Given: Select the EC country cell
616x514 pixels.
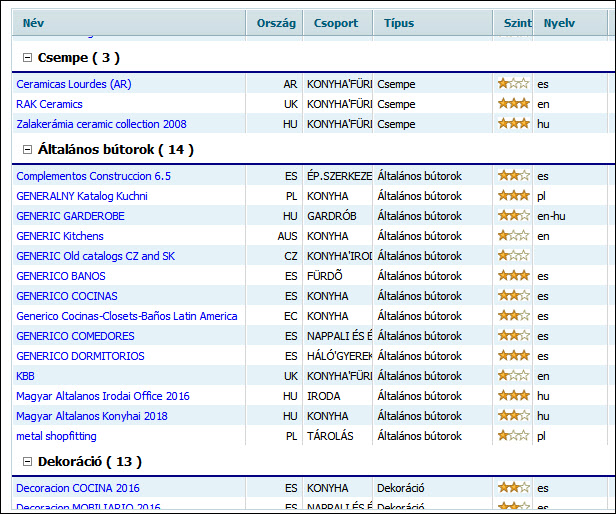Looking at the screenshot, I should [274, 316].
